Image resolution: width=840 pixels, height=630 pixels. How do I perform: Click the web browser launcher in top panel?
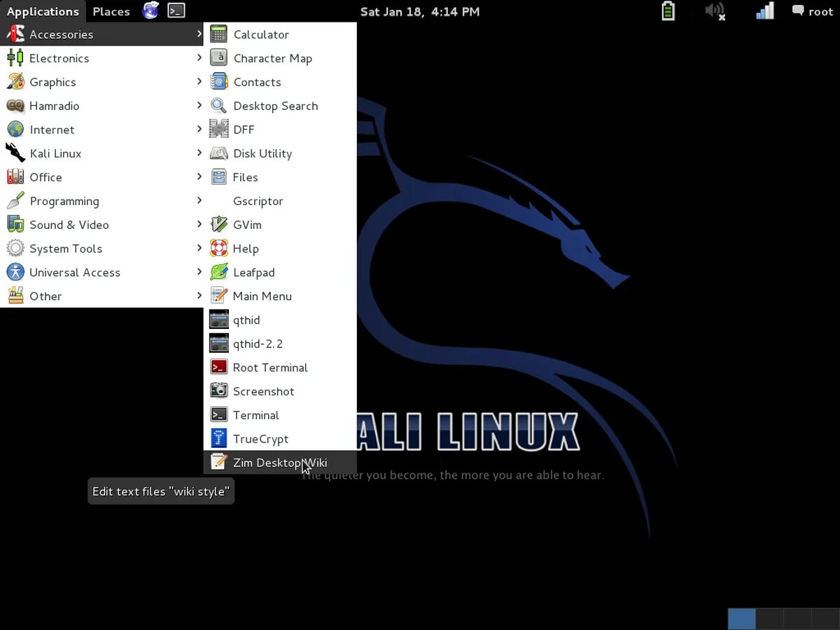pyautogui.click(x=150, y=10)
